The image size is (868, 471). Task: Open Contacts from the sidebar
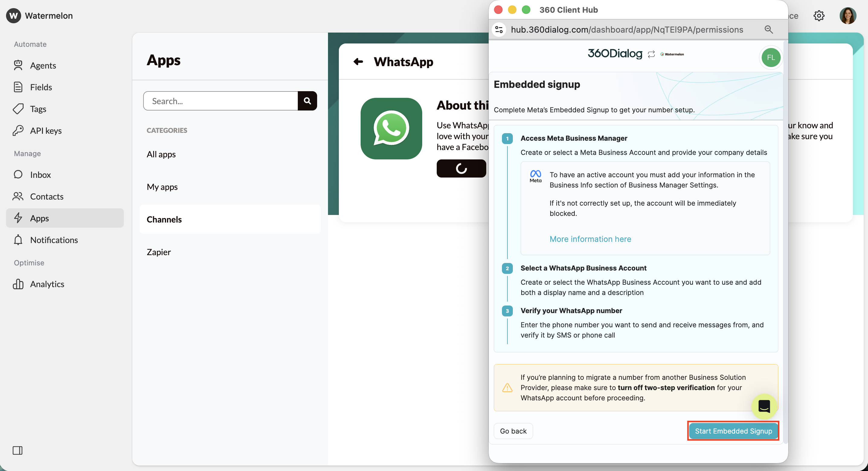point(47,197)
